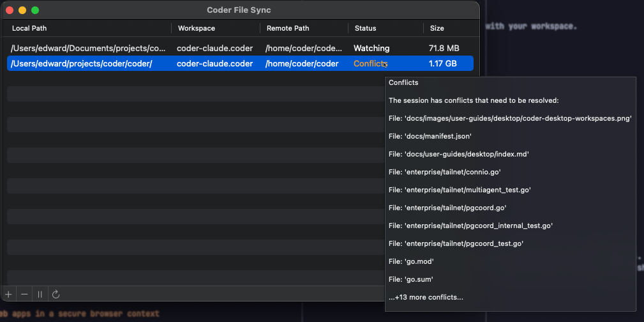
Task: Click 'docs/manifest.json' conflict entry
Action: coord(430,136)
